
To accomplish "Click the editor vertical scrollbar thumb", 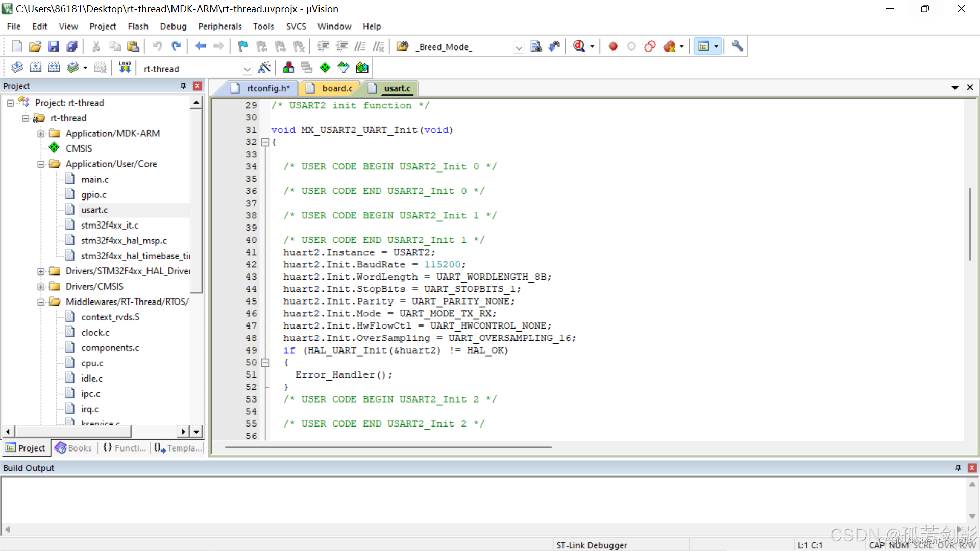I will pyautogui.click(x=970, y=224).
